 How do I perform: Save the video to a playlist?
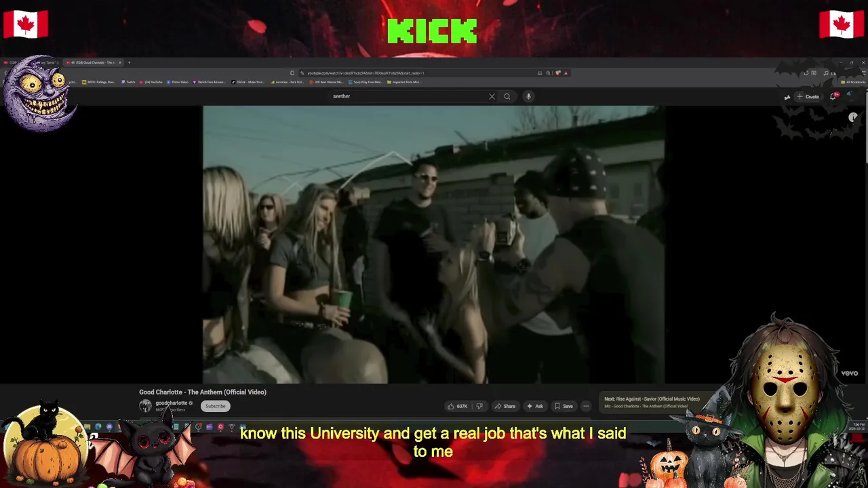click(x=564, y=406)
